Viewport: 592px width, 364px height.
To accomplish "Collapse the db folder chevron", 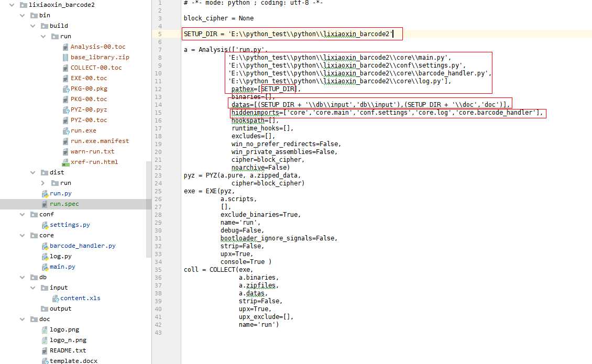I will (x=23, y=278).
